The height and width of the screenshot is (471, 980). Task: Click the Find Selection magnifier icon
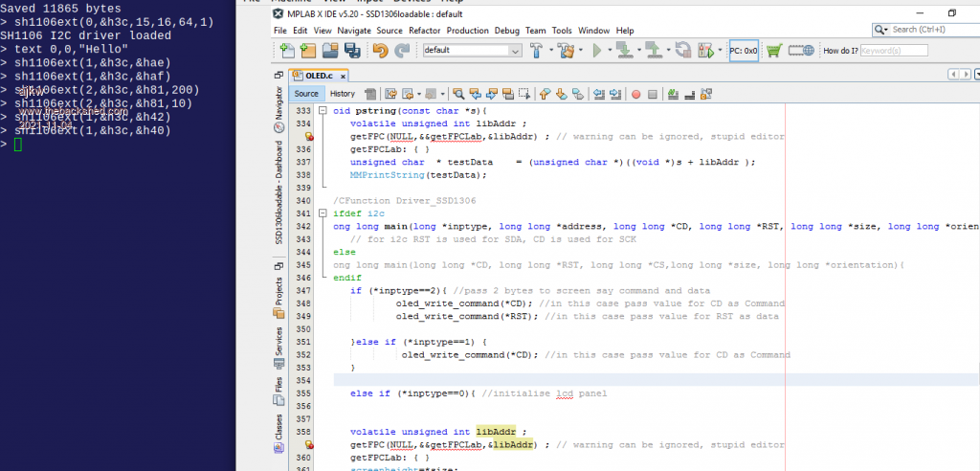458,94
